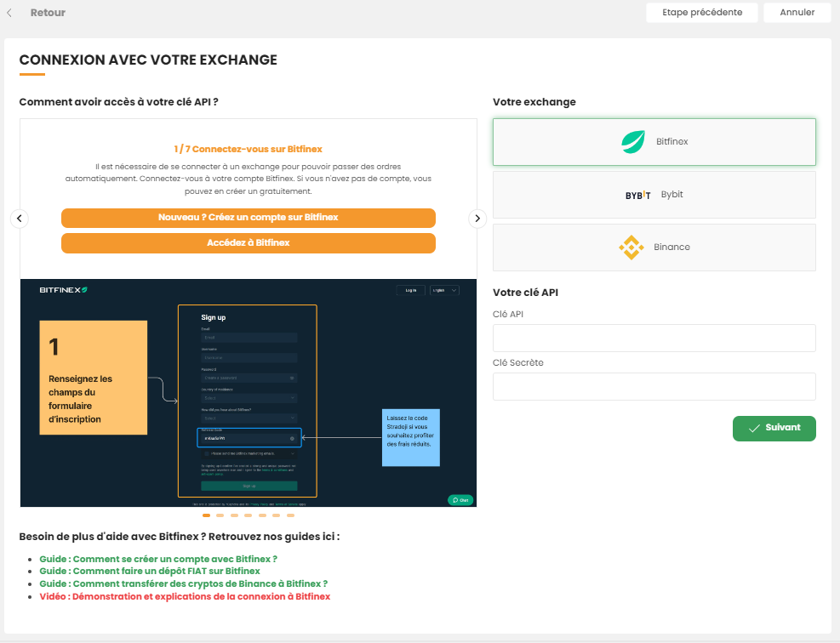
Task: Click the 'Clé Secrète' field label
Action: pos(518,362)
